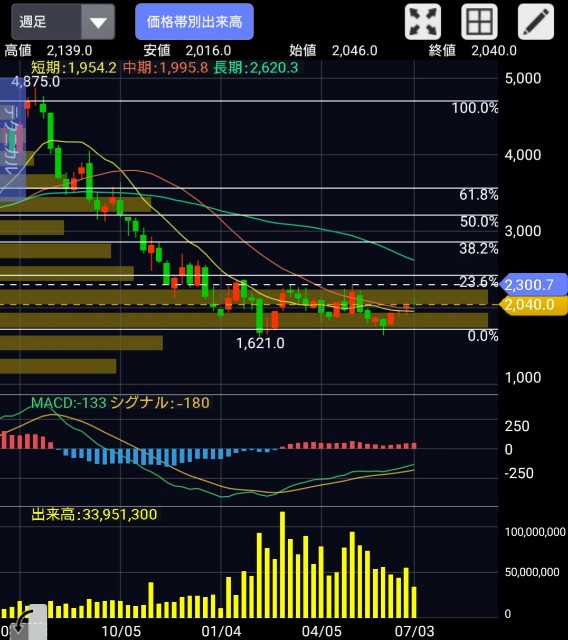Select the 短期:1,954.2 moving average label
Image resolution: width=568 pixels, height=640 pixels.
coord(74,67)
